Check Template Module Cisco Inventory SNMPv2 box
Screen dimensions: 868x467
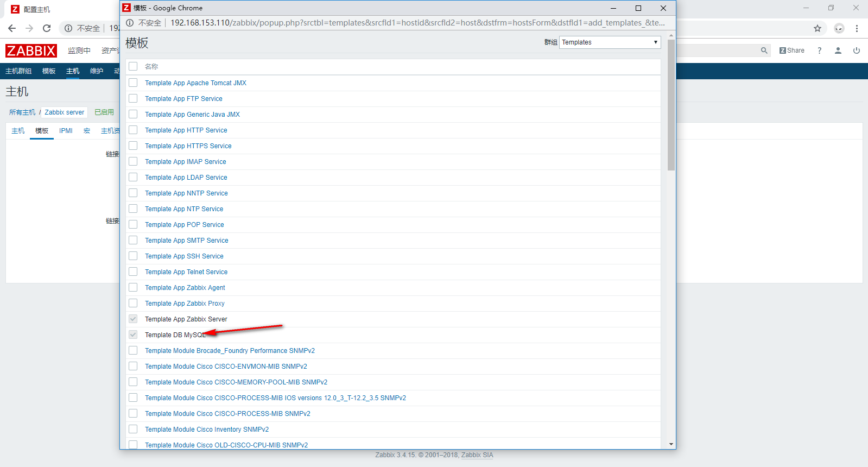click(133, 429)
